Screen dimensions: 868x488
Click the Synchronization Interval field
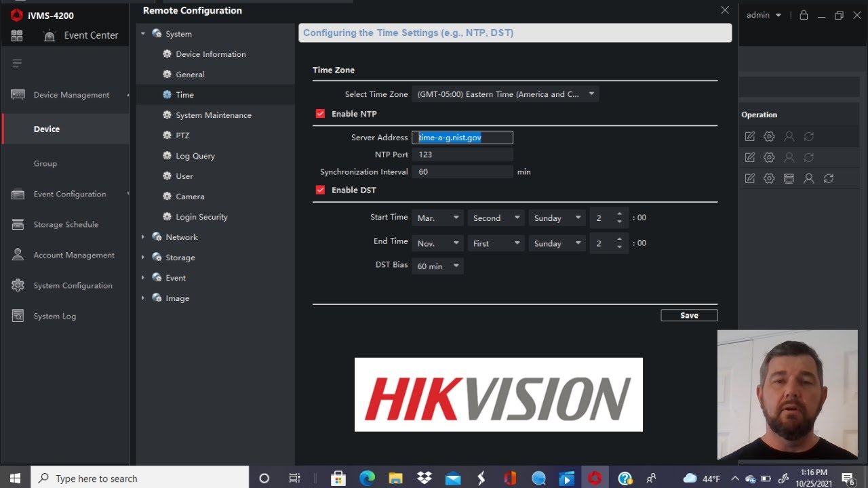[x=462, y=172]
